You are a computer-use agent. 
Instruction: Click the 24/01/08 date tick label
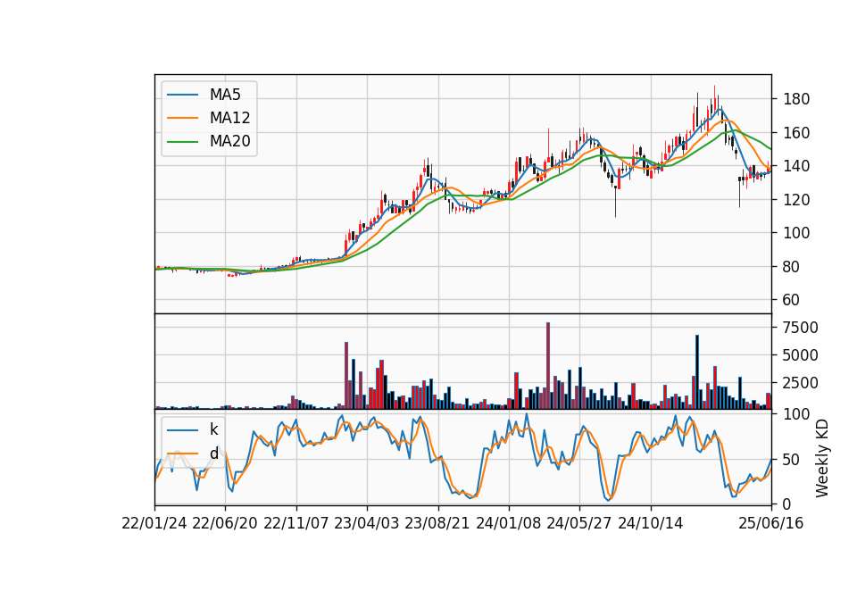[x=508, y=524]
